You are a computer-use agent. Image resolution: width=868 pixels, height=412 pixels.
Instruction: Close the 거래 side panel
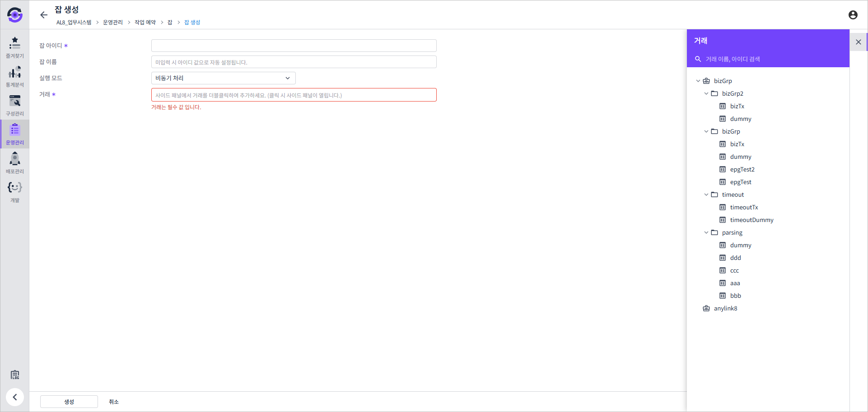click(859, 42)
